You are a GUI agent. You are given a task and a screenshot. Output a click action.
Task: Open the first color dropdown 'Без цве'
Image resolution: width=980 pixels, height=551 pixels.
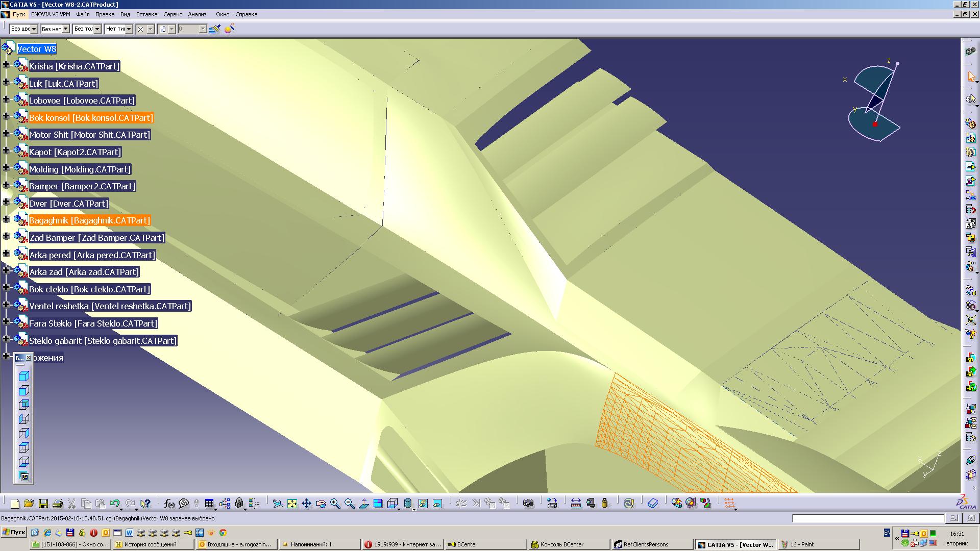pos(34,29)
